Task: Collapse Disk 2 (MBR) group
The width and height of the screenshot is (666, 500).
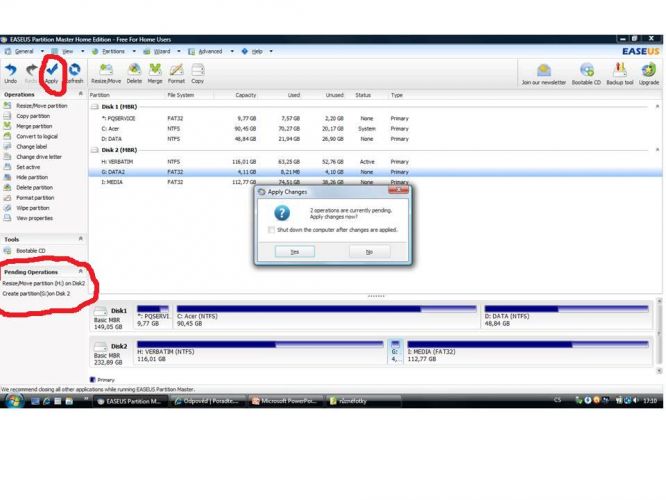Action: pos(658,150)
